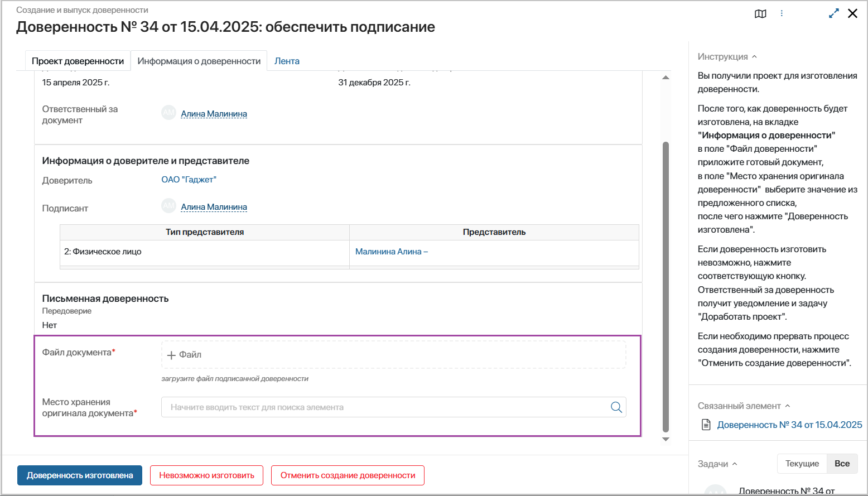Open the Лента tab

pos(287,61)
